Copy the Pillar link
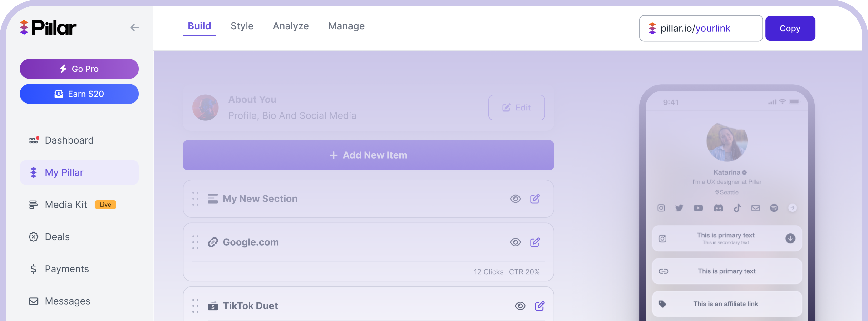868x321 pixels. (x=790, y=28)
